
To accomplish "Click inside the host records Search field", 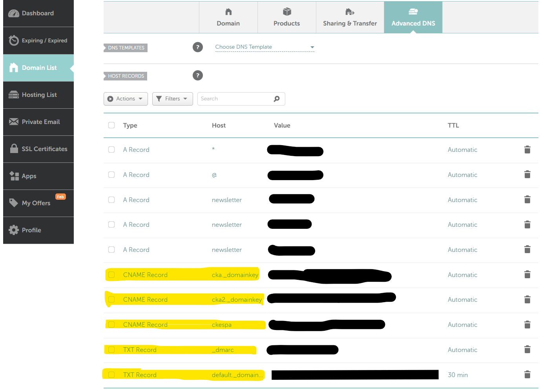I will click(x=235, y=98).
